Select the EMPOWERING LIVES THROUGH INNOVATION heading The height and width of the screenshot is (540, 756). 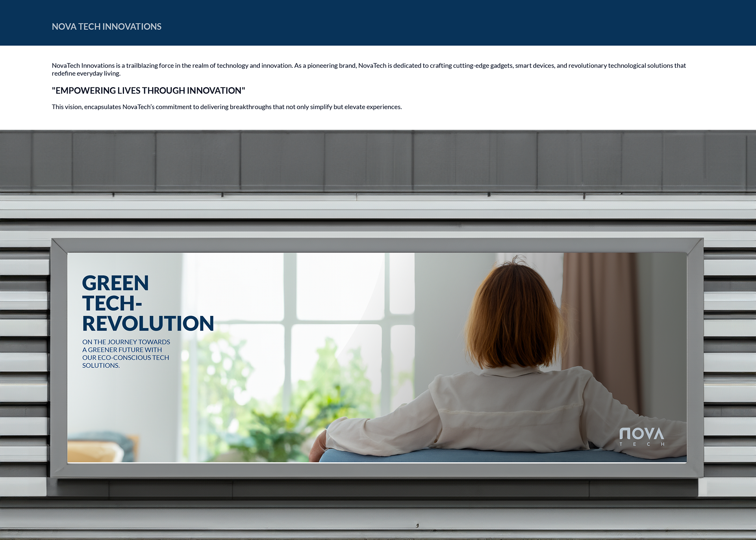tap(148, 91)
